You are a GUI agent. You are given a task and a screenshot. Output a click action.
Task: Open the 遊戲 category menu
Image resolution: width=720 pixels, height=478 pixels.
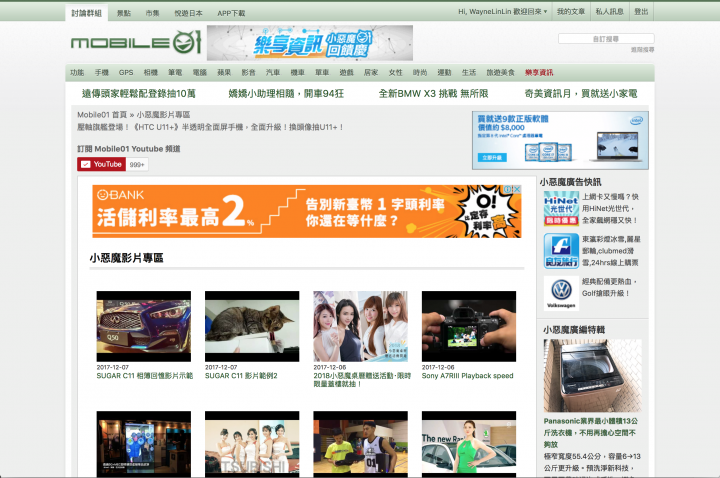[346, 73]
